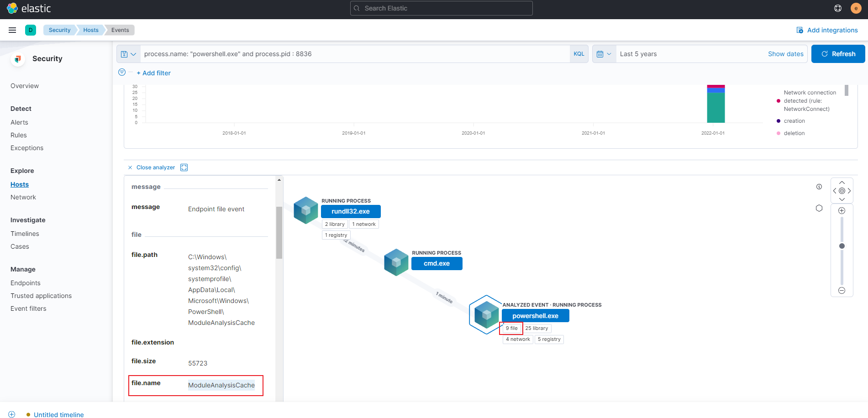Toggle the deletion legend series
This screenshot has width=868, height=418.
794,133
